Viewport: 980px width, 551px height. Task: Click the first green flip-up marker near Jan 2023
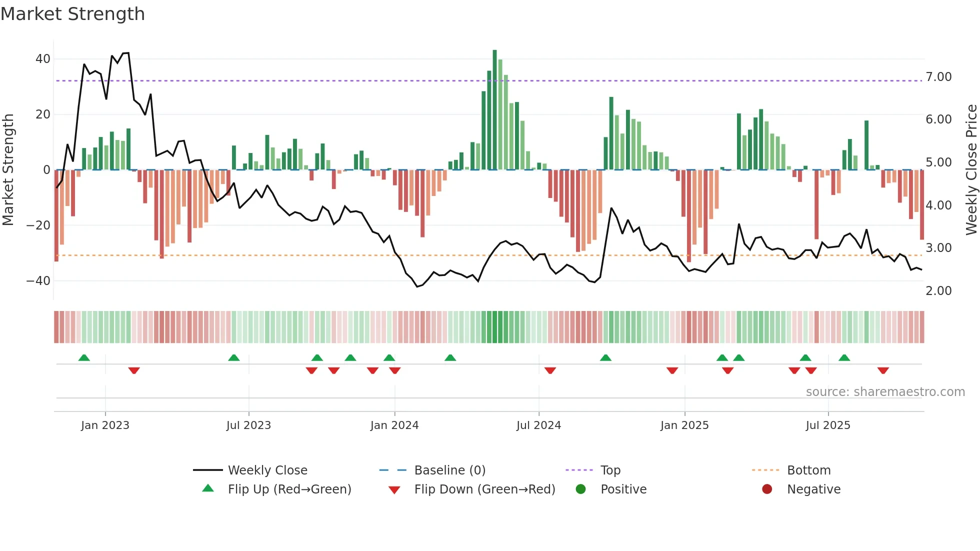coord(84,358)
